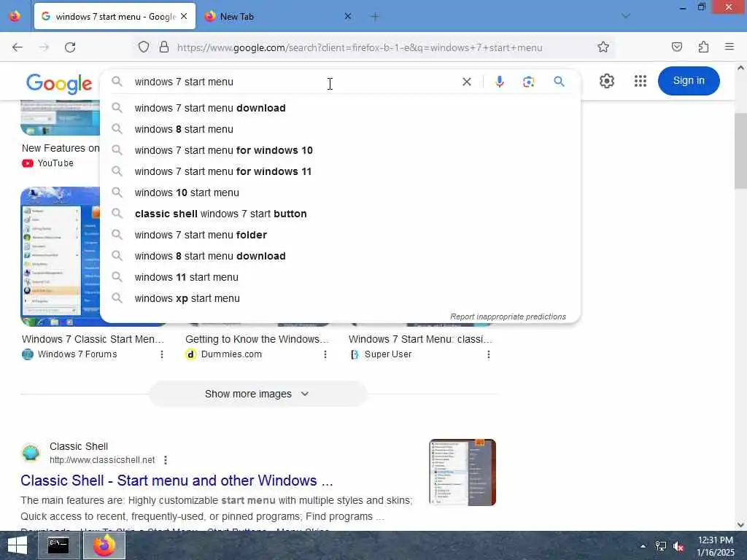This screenshot has height=560, width=747.
Task: Clear the Google search box text
Action: [x=467, y=82]
